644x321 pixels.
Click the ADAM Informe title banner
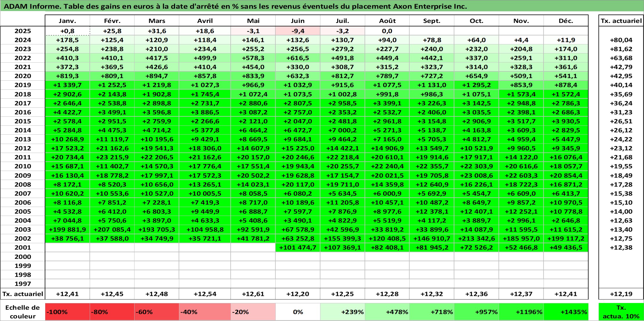tap(322, 6)
